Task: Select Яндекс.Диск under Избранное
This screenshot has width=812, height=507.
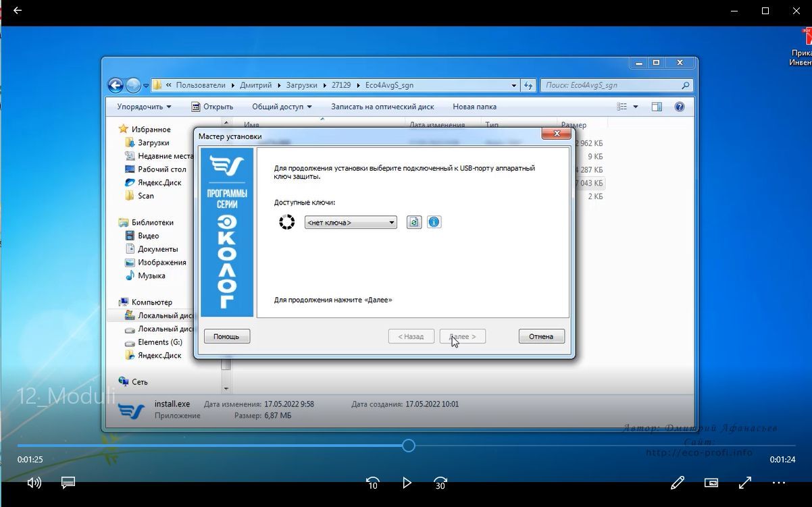Action: click(159, 182)
